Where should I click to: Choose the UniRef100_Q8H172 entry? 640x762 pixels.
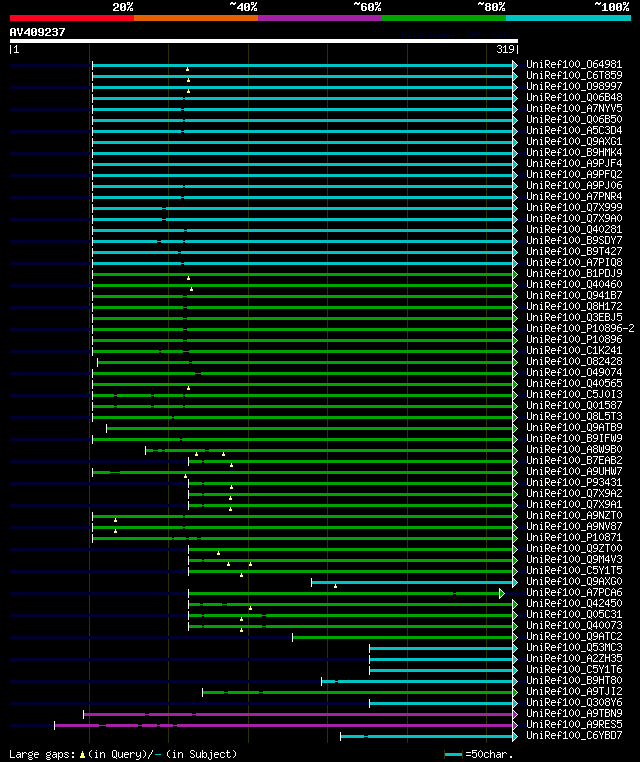click(x=574, y=307)
